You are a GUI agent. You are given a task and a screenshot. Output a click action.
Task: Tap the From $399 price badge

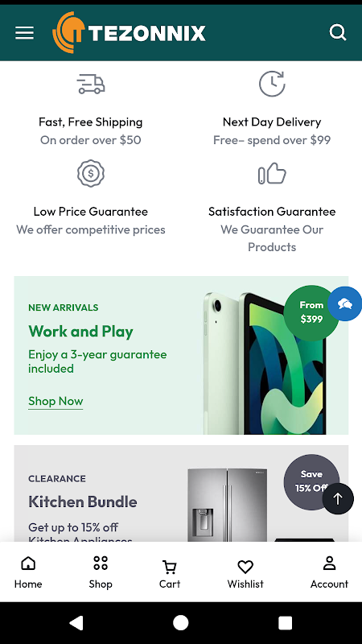311,313
